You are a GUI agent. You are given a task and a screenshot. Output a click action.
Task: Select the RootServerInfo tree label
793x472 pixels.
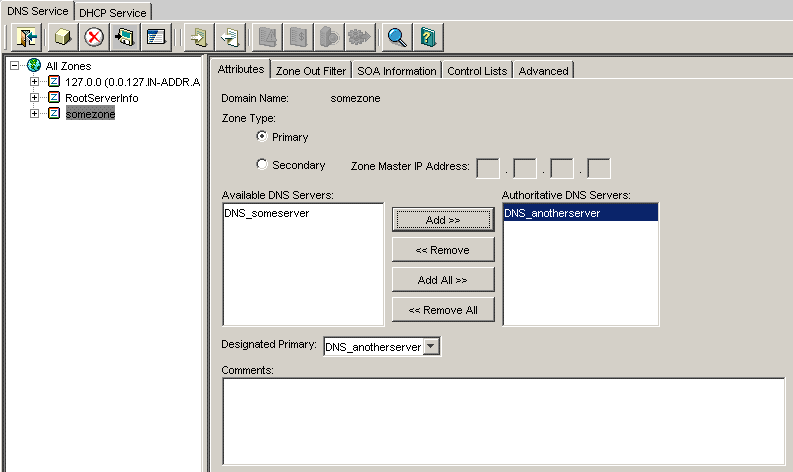click(102, 98)
